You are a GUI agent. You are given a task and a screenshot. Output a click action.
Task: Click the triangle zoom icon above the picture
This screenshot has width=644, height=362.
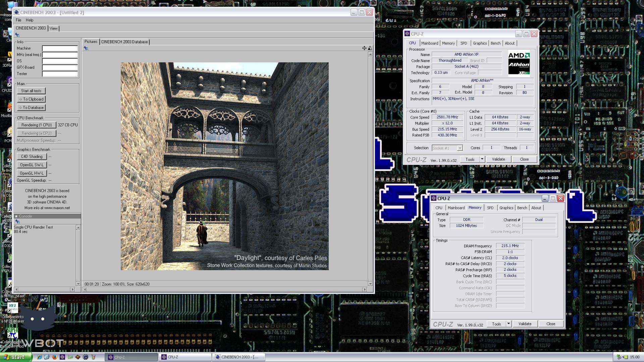[370, 48]
